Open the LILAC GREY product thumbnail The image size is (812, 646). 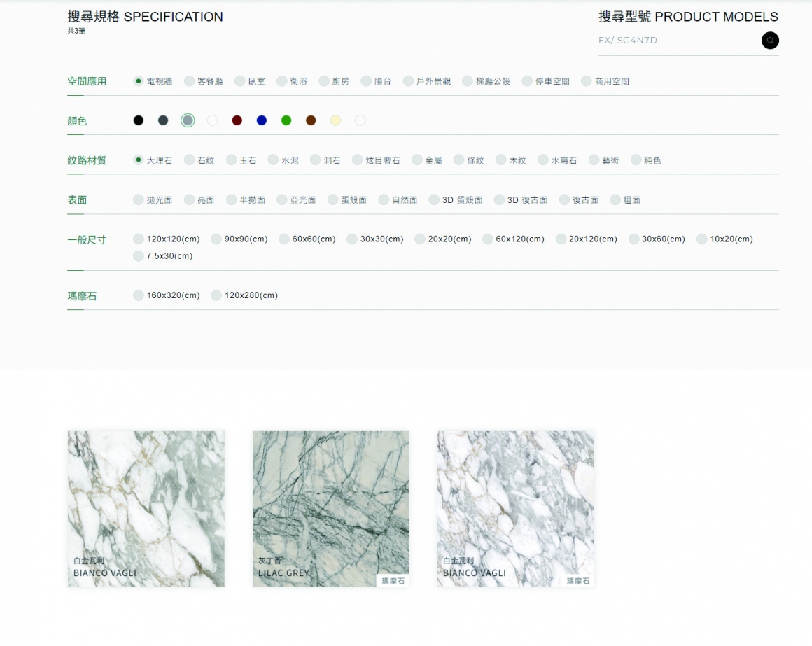click(330, 509)
